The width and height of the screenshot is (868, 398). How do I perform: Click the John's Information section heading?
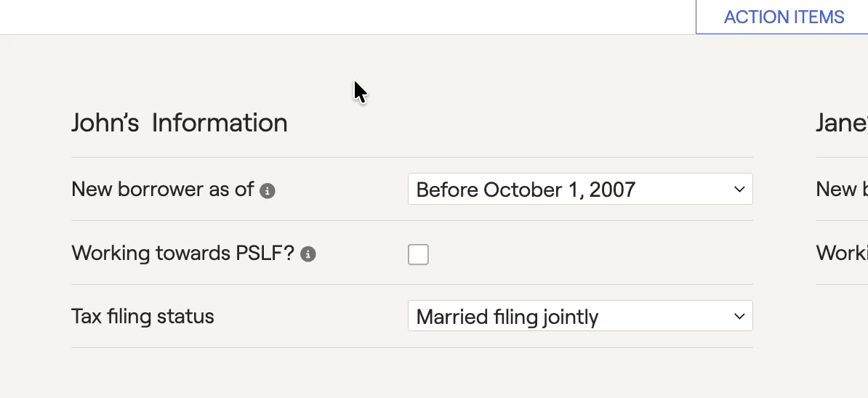pos(180,123)
